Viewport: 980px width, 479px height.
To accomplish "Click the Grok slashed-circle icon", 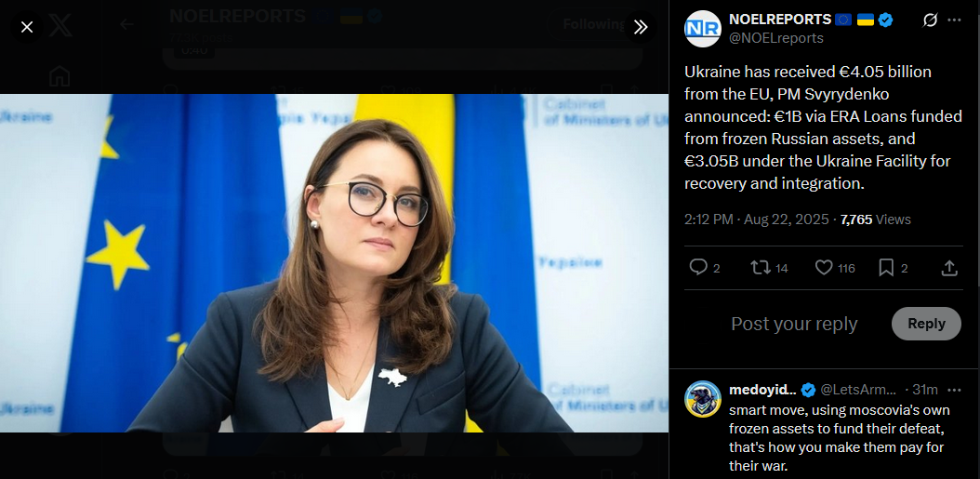I will coord(930,20).
